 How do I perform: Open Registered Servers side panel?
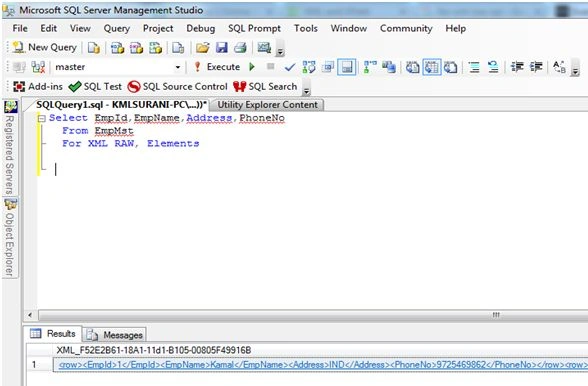pos(10,148)
